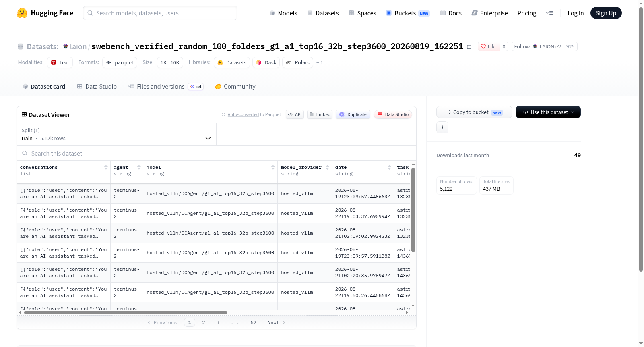Open the Pricing page

(527, 13)
